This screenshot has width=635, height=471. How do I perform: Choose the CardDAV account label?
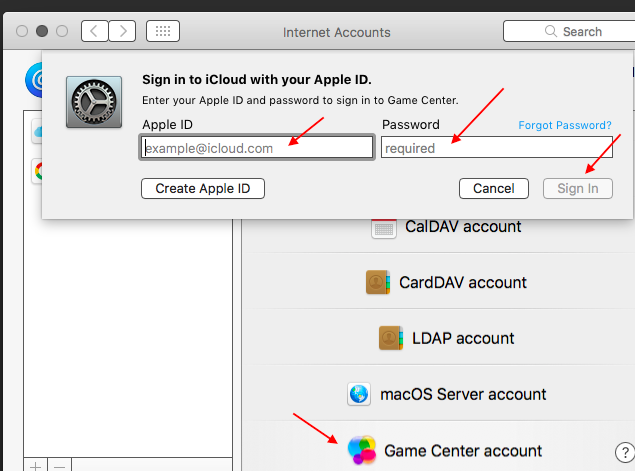463,283
